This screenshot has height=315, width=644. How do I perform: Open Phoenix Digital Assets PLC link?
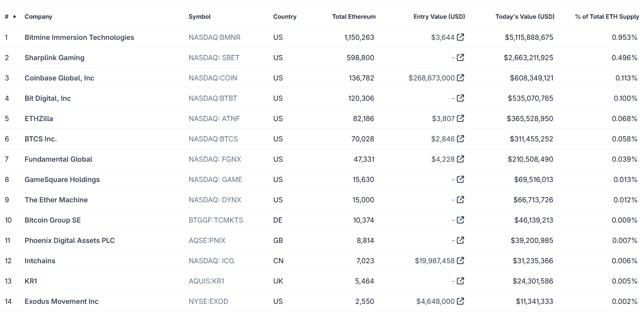70,241
